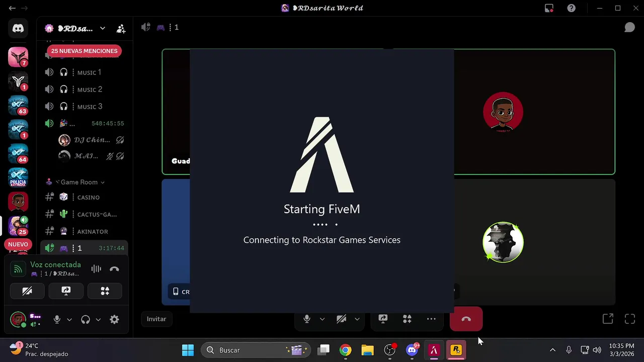
Task: Expand camera options in call bar
Action: pyautogui.click(x=357, y=319)
